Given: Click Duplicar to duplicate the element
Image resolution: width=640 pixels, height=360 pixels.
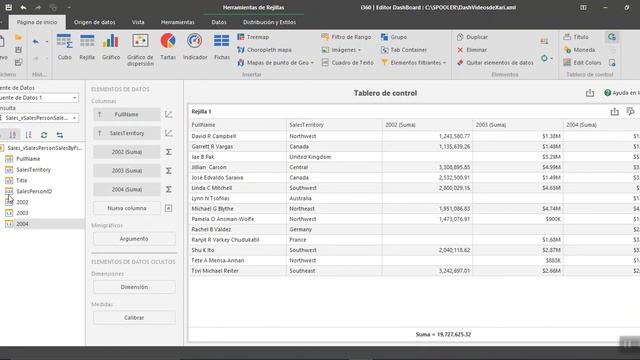Looking at the screenshot, I should pyautogui.click(x=472, y=37).
